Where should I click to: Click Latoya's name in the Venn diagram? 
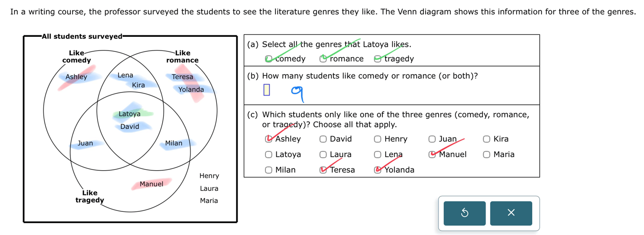click(x=130, y=114)
